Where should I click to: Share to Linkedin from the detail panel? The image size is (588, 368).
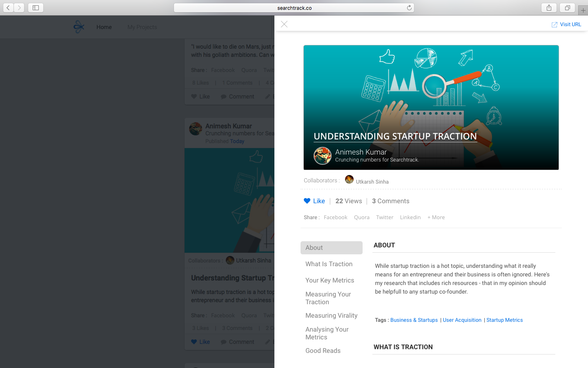[x=410, y=218]
